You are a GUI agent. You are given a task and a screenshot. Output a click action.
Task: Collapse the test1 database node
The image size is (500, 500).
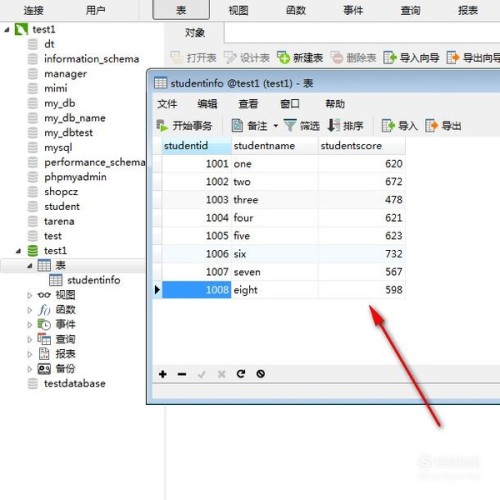pyautogui.click(x=18, y=251)
